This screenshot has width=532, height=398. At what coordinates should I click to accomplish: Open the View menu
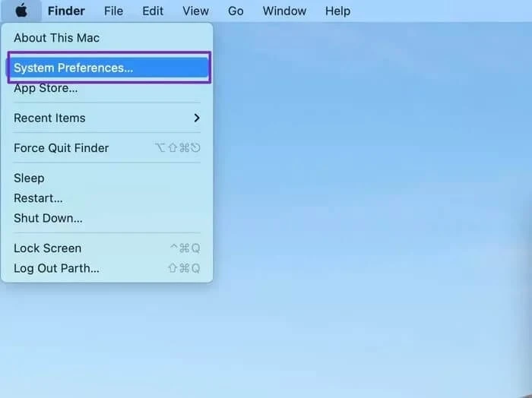[195, 11]
